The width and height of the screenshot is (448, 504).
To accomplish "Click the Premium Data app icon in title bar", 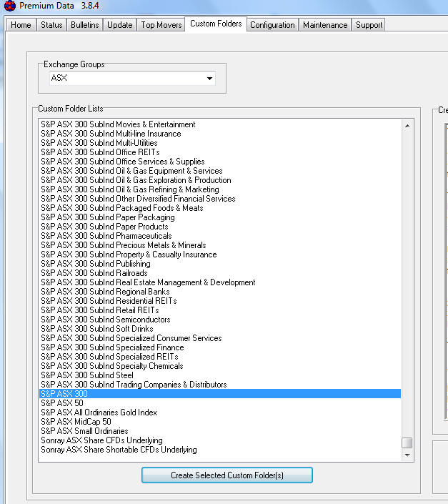I will (9, 6).
